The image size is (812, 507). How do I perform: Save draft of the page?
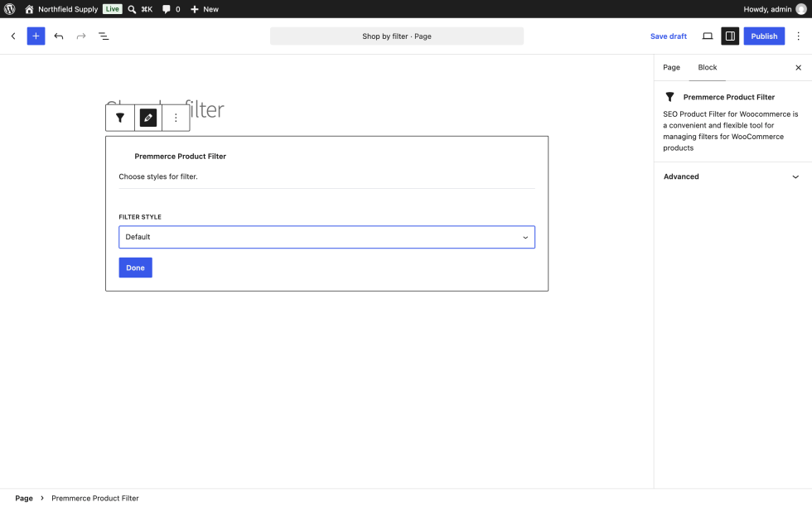point(669,36)
